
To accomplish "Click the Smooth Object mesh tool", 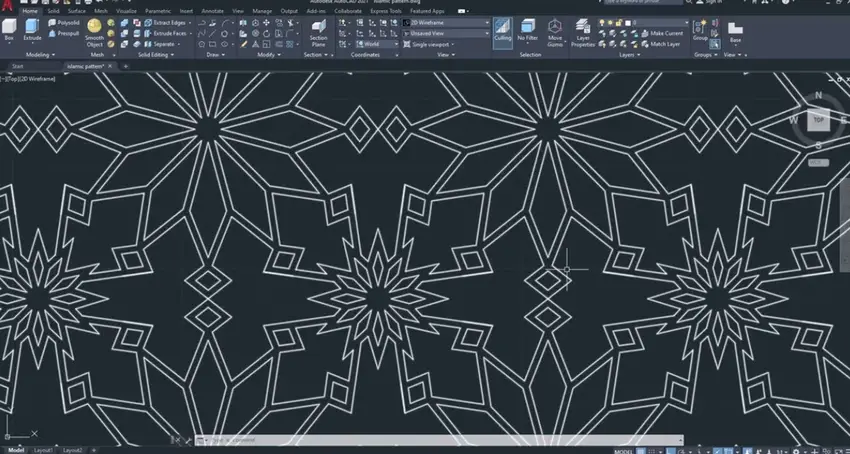I will [94, 33].
